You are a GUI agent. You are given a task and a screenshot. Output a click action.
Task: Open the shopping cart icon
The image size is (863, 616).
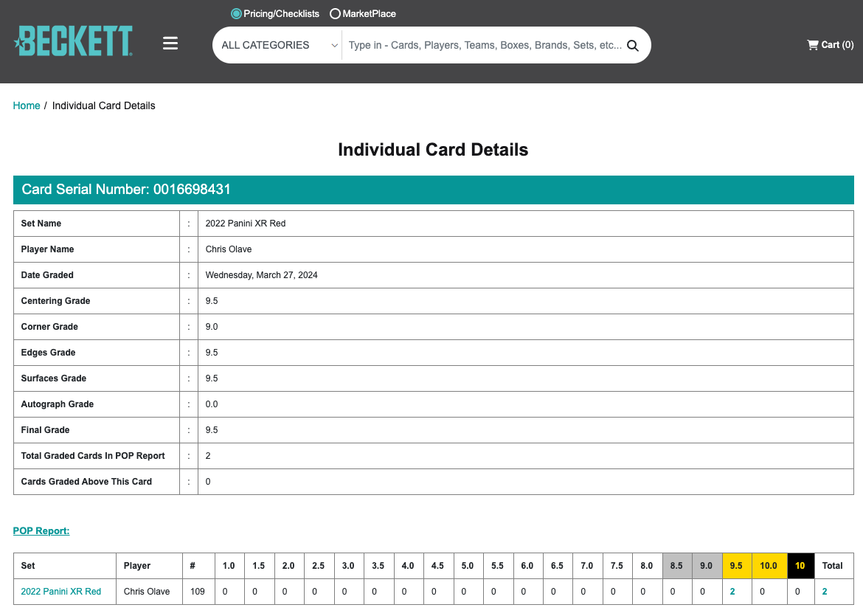[812, 45]
